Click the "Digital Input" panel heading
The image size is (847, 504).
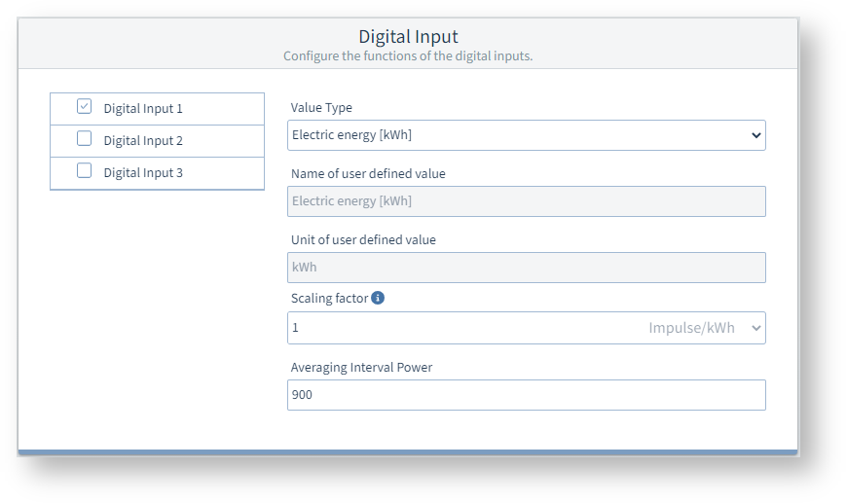408,37
